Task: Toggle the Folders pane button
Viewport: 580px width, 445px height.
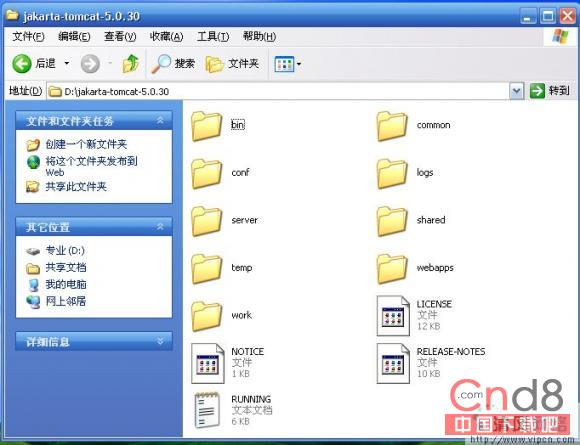Action: click(232, 64)
